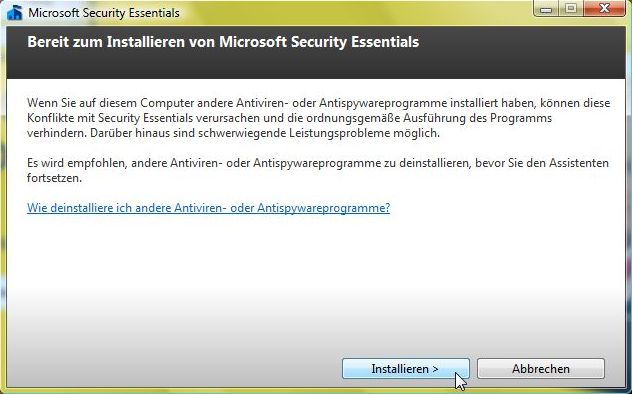
Task: Click the word fortsetzen at paragraph end
Action: pyautogui.click(x=54, y=178)
